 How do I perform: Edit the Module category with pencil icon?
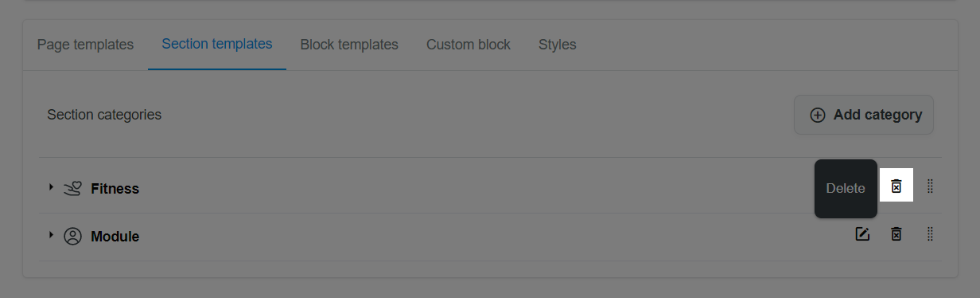pyautogui.click(x=862, y=234)
